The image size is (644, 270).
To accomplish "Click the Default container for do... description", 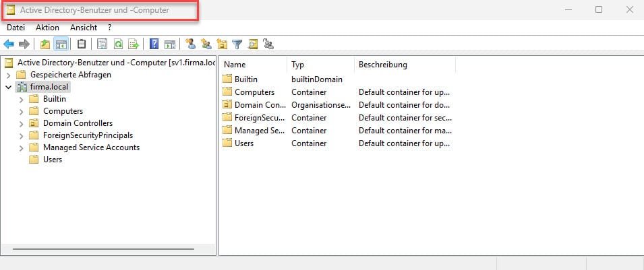I will 405,105.
